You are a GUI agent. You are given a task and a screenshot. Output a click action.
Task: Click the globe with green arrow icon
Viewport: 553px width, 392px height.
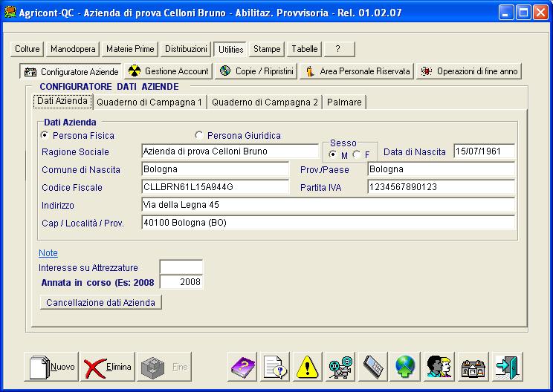tap(406, 367)
